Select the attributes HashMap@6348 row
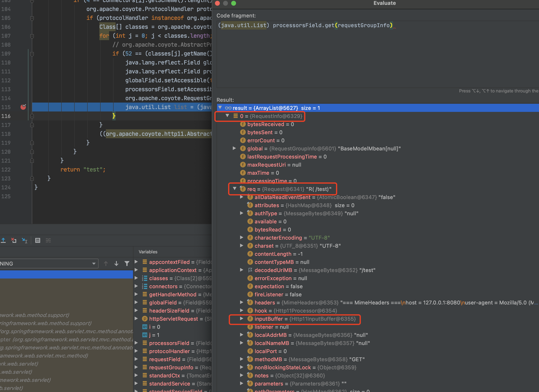Image resolution: width=539 pixels, height=392 pixels. click(x=378, y=205)
